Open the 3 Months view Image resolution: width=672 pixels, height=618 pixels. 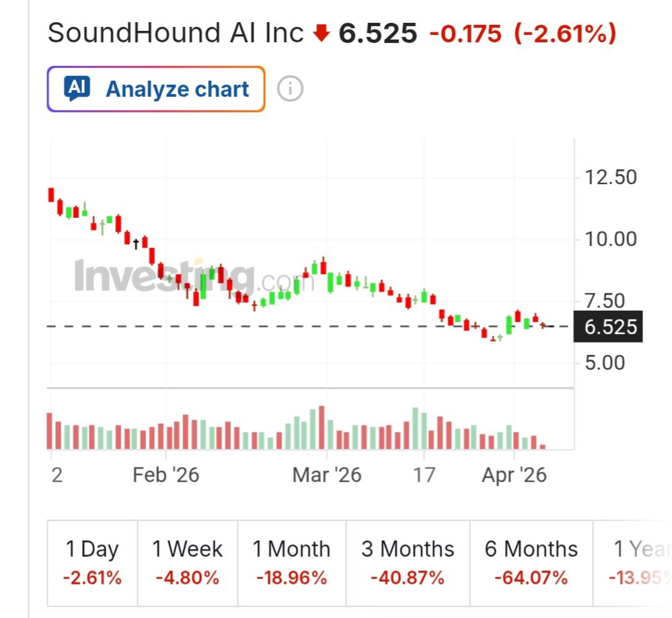[407, 562]
